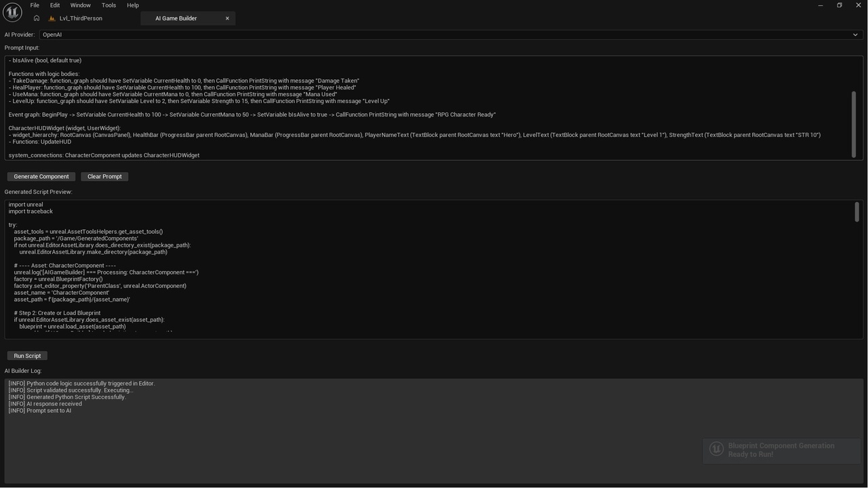The height and width of the screenshot is (488, 868).
Task: Click the orange level icon on Lvl_ThirdPerson tab
Action: coord(52,18)
